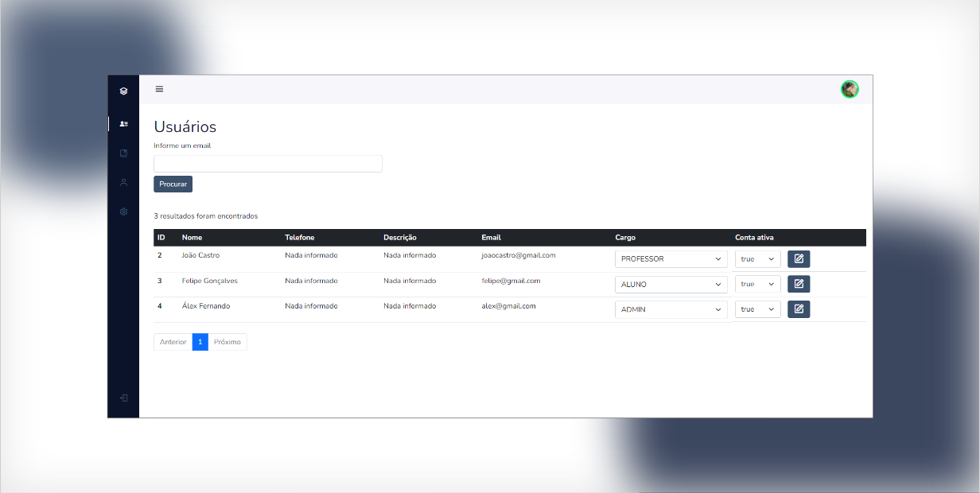The width and height of the screenshot is (980, 493).
Task: Click the email joaocastro@gmail.com
Action: coord(519,255)
